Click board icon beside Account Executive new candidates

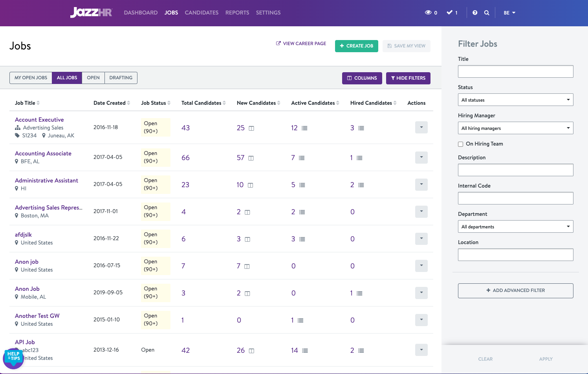click(251, 128)
